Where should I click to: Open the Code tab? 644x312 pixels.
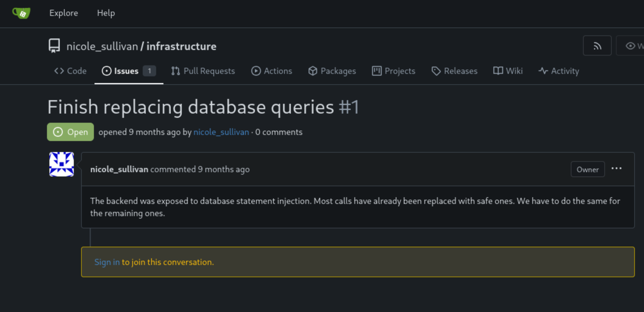(x=70, y=71)
